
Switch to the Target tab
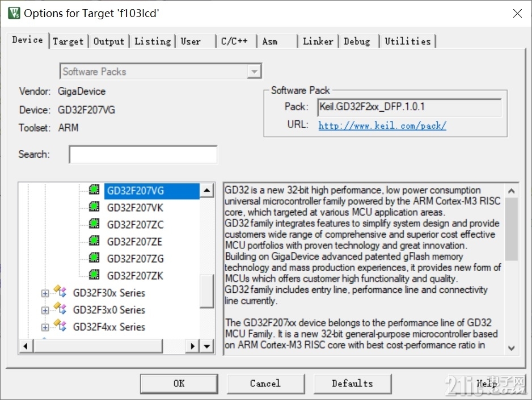(x=68, y=41)
